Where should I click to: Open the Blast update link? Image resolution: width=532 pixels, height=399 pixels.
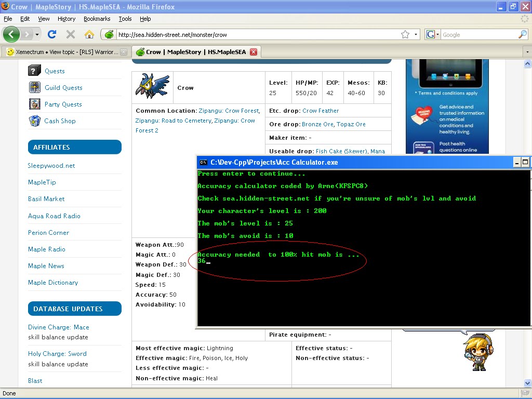point(35,381)
